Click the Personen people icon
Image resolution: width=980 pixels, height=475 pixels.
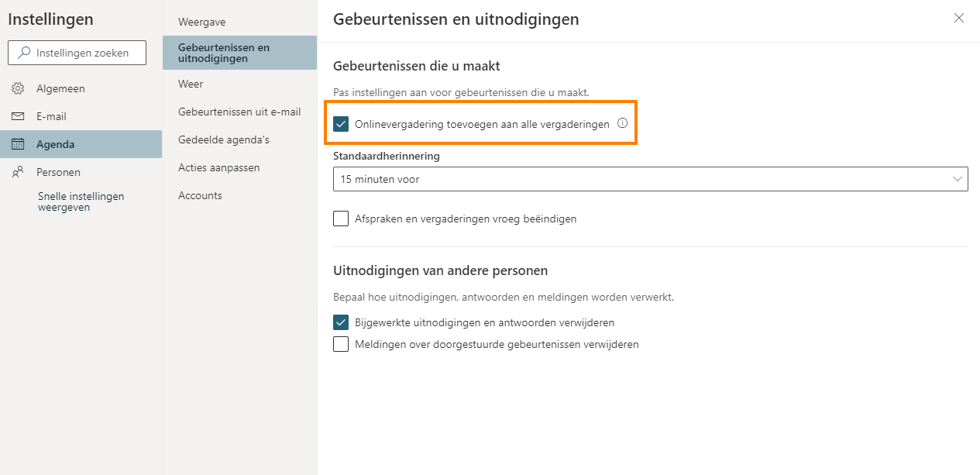tap(18, 172)
